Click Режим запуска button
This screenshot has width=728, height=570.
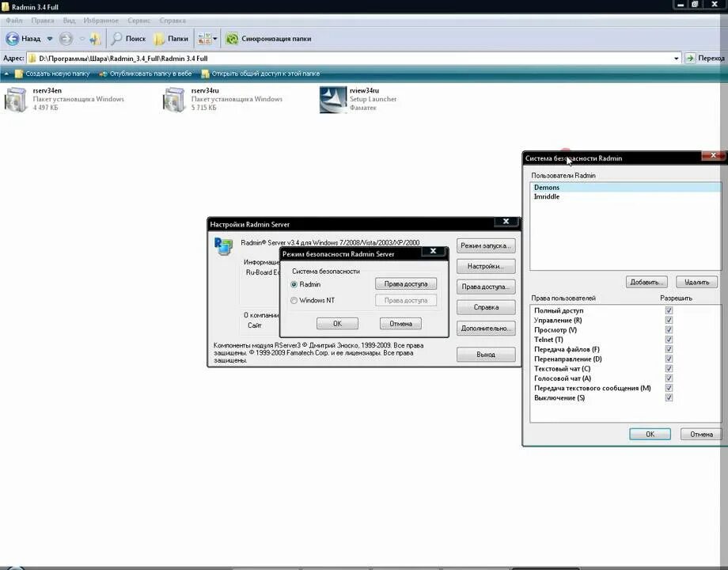point(486,245)
